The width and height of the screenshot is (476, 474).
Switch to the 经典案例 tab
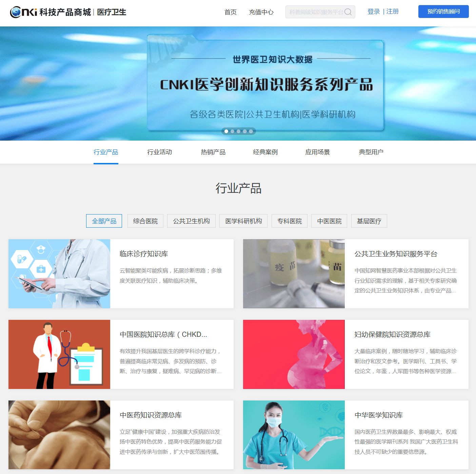pyautogui.click(x=265, y=152)
